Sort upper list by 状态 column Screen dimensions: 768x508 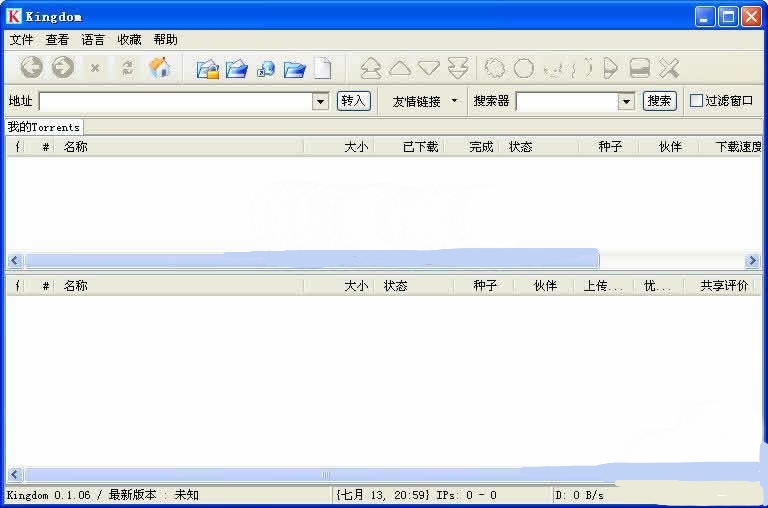coord(539,146)
